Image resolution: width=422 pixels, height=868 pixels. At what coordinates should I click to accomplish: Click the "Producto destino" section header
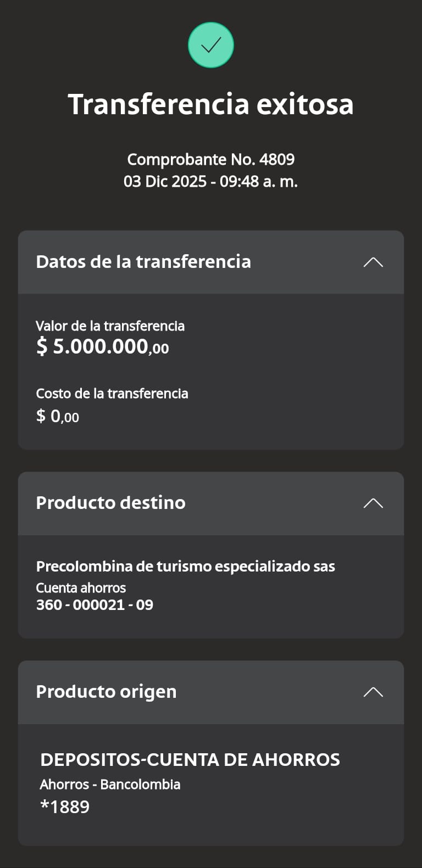[110, 503]
